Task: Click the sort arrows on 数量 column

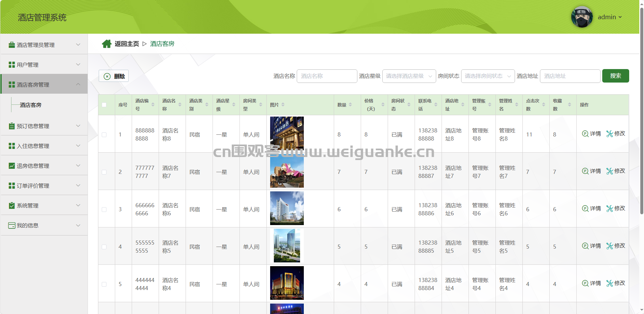Action: point(350,105)
